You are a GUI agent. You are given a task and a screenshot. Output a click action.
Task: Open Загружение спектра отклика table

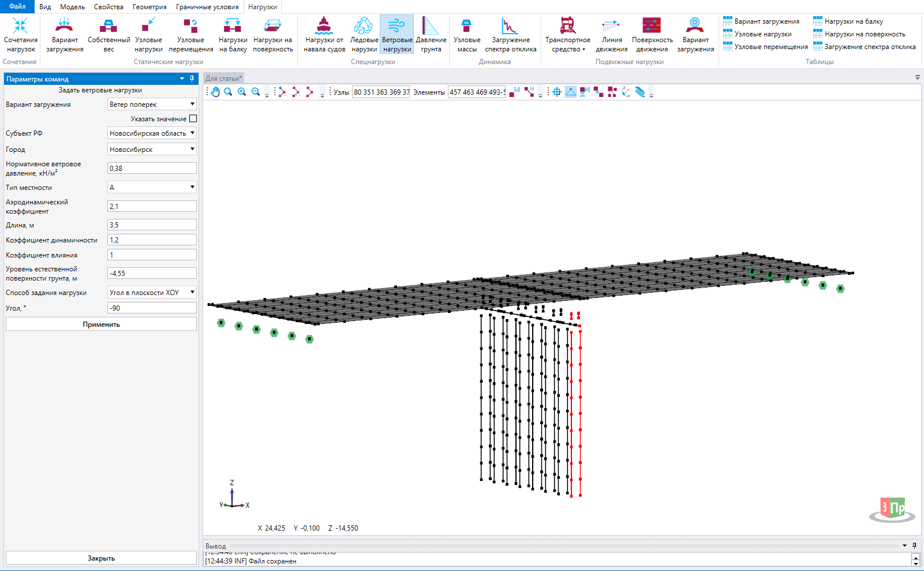point(864,47)
